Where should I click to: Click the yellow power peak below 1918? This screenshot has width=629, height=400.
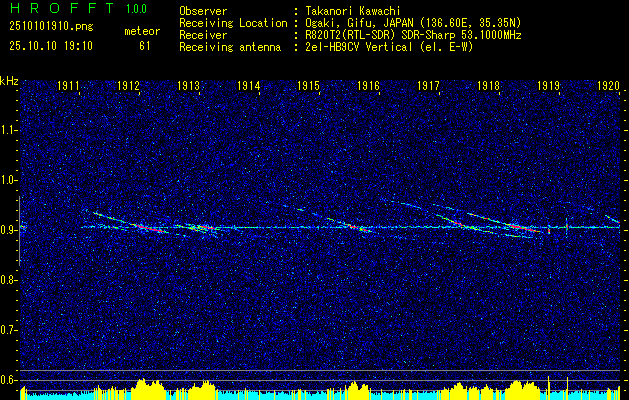[521, 389]
